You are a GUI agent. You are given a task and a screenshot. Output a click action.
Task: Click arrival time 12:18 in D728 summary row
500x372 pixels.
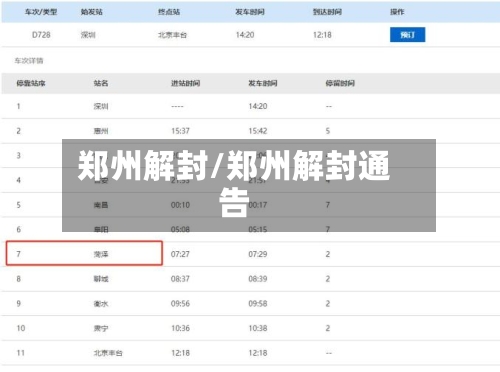coord(322,35)
